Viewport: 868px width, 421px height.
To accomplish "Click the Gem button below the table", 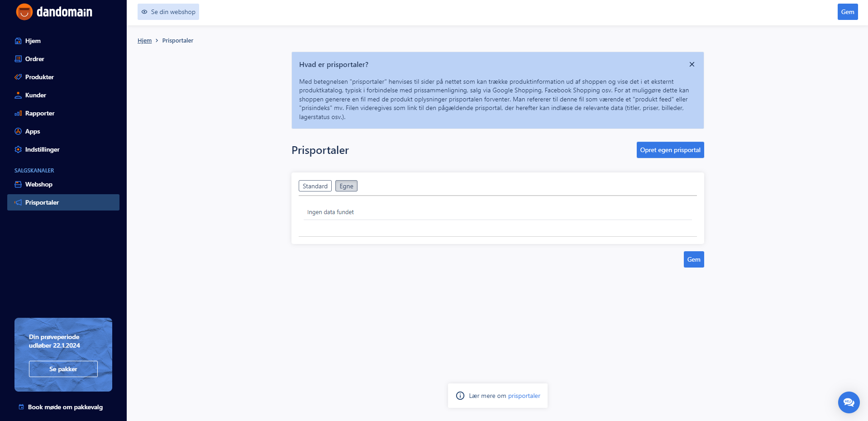I will [x=694, y=259].
